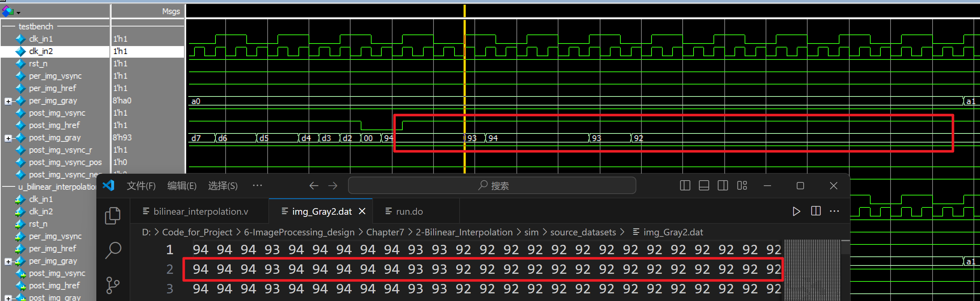The height and width of the screenshot is (301, 980).
Task: Open the dropdown arrow beside the wave icon
Action: pos(18,13)
